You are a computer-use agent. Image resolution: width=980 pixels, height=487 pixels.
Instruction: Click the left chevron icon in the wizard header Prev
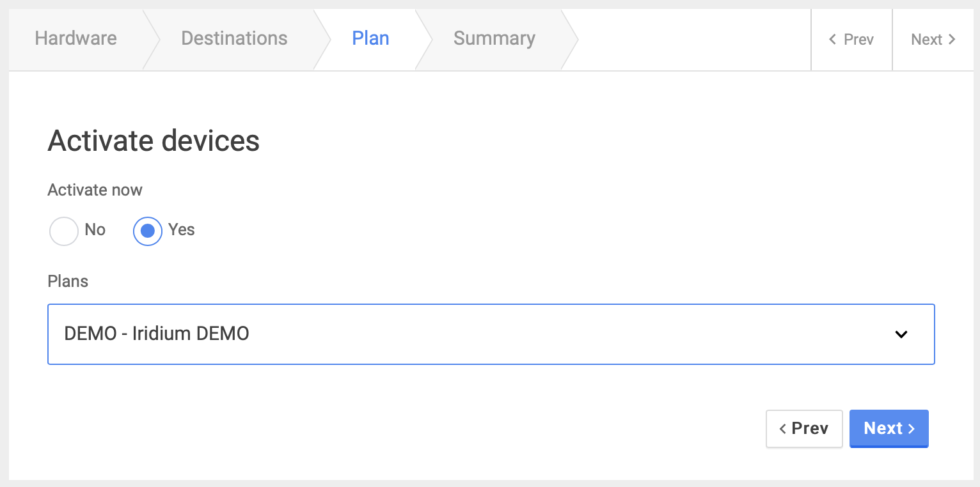click(x=832, y=40)
